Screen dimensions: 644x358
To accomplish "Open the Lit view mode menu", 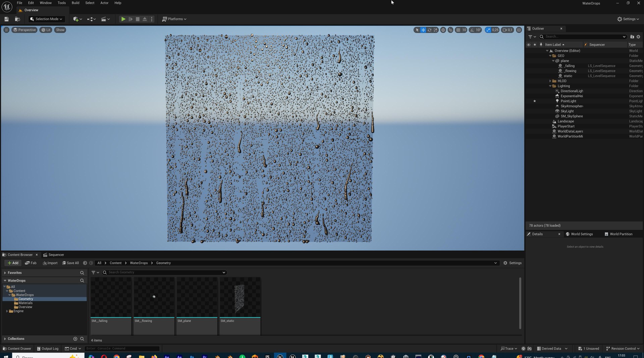I will 46,30.
